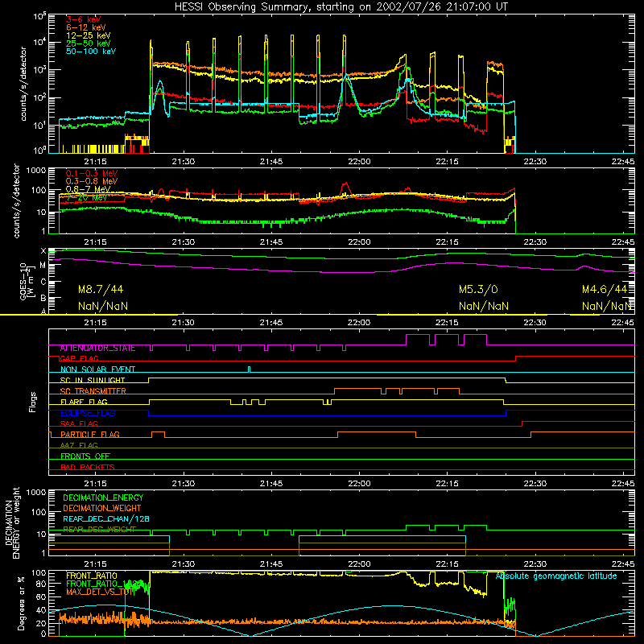The width and height of the screenshot is (644, 644).
Task: Click the Degrees or % axis title
Action: click(x=21, y=603)
